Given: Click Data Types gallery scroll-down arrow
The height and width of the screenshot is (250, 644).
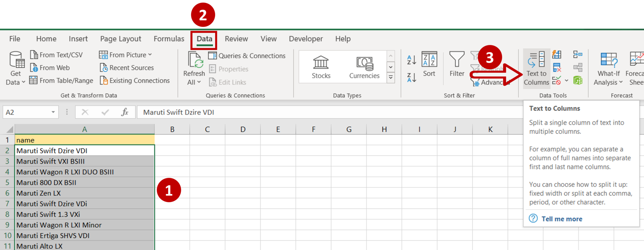Looking at the screenshot, I should click(391, 67).
